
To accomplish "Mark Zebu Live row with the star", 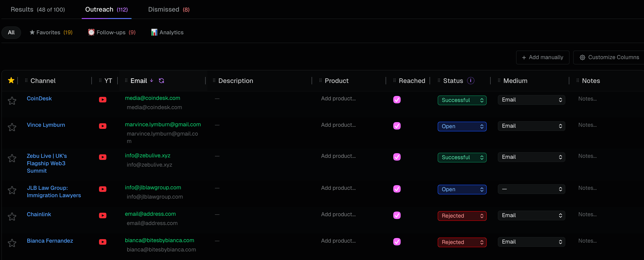I will [x=12, y=158].
